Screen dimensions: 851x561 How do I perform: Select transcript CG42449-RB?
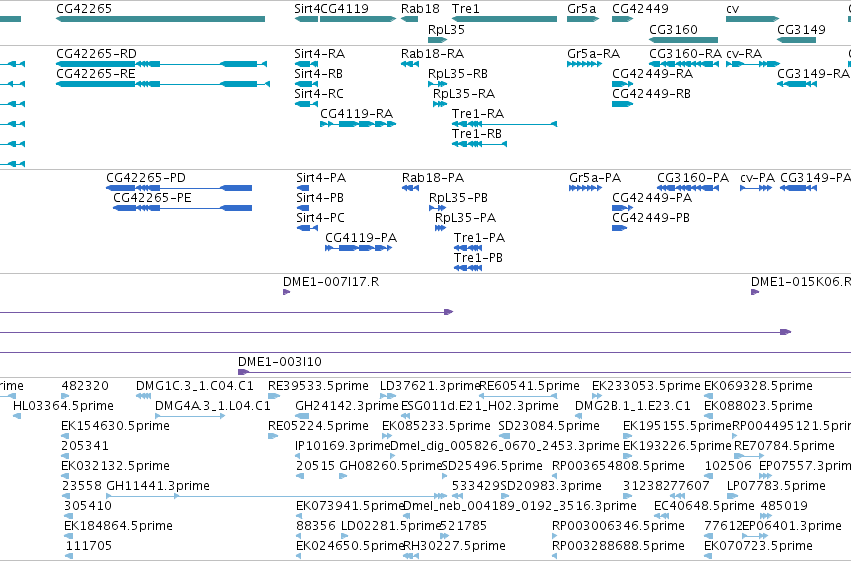623,104
